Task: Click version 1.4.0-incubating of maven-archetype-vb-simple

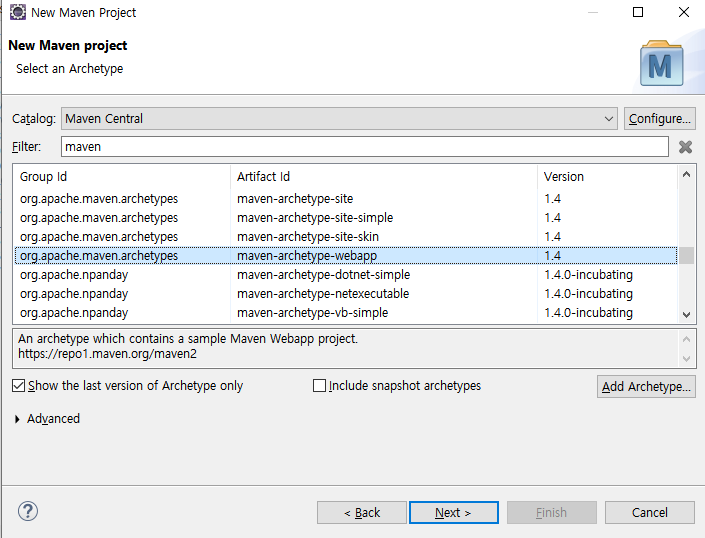Action: click(589, 312)
